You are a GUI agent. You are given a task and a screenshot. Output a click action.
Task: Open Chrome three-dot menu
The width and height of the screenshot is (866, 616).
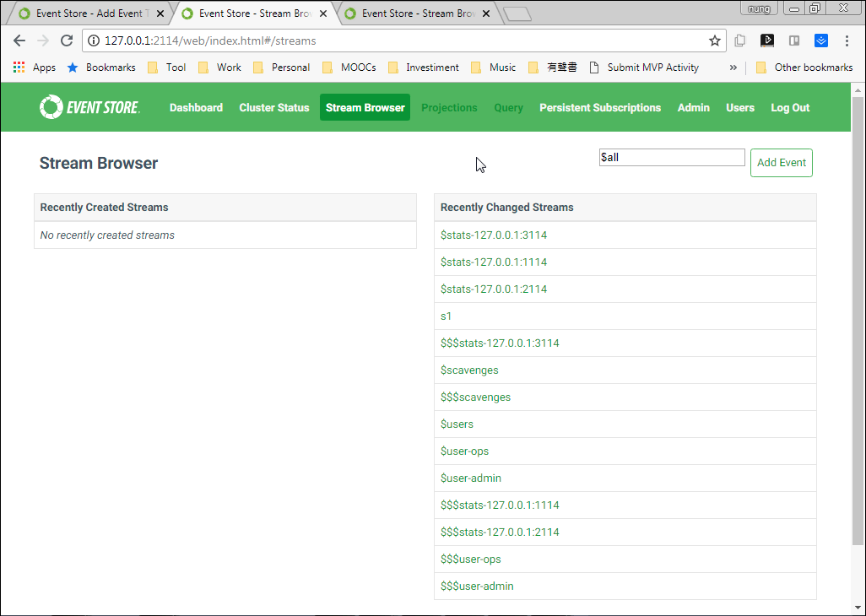tap(847, 41)
